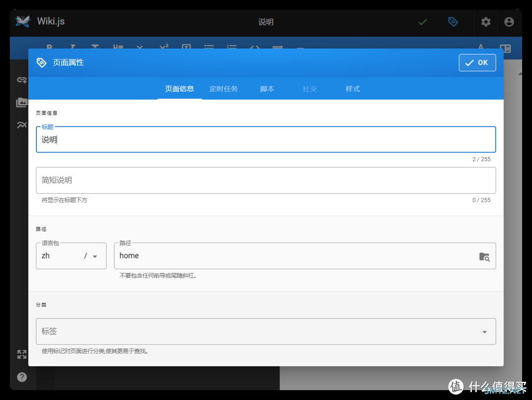Click the insert link icon in the sidebar
This screenshot has width=532, height=400.
(x=22, y=80)
